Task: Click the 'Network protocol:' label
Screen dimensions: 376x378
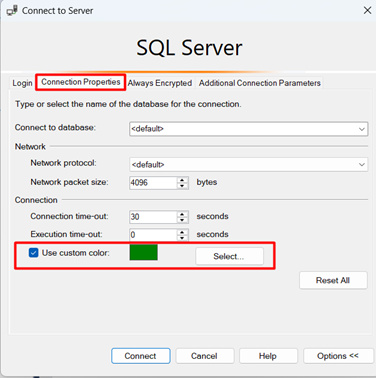Action: point(63,163)
